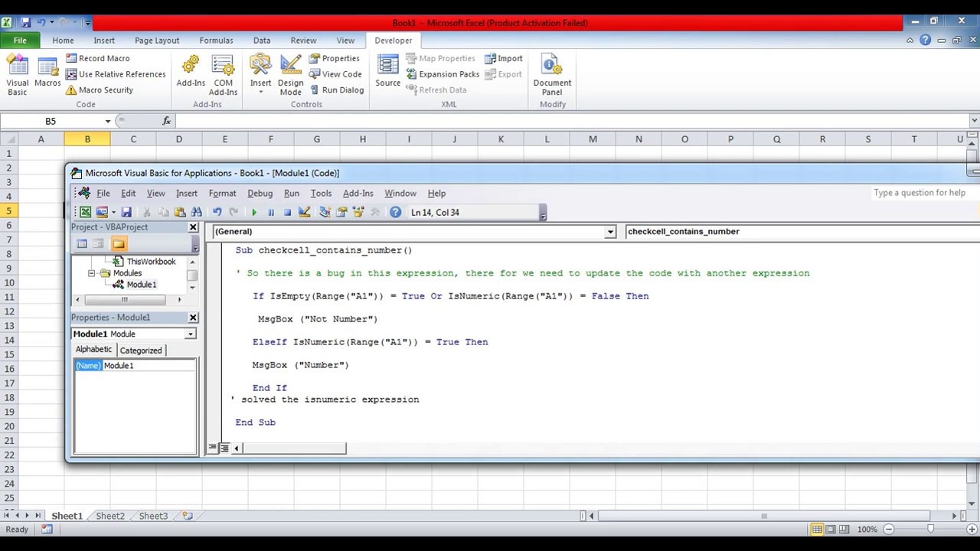The height and width of the screenshot is (551, 980).
Task: Close the Properties - Module1 panel
Action: 193,318
